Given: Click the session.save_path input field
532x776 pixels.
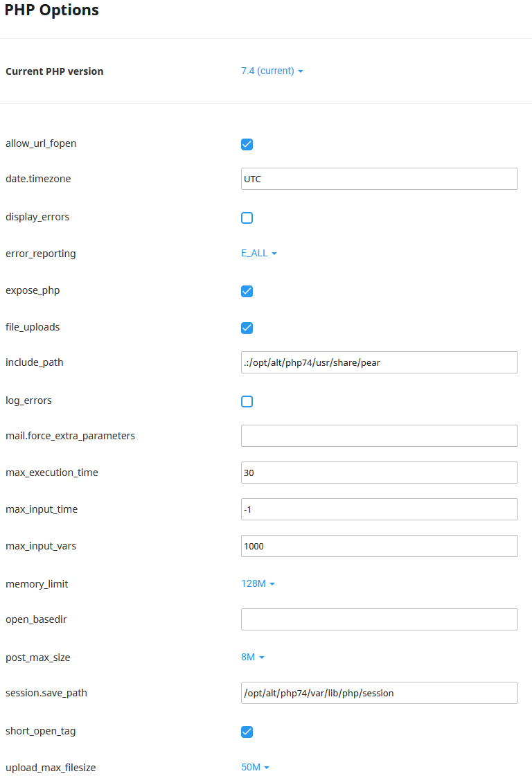Looking at the screenshot, I should pos(379,693).
